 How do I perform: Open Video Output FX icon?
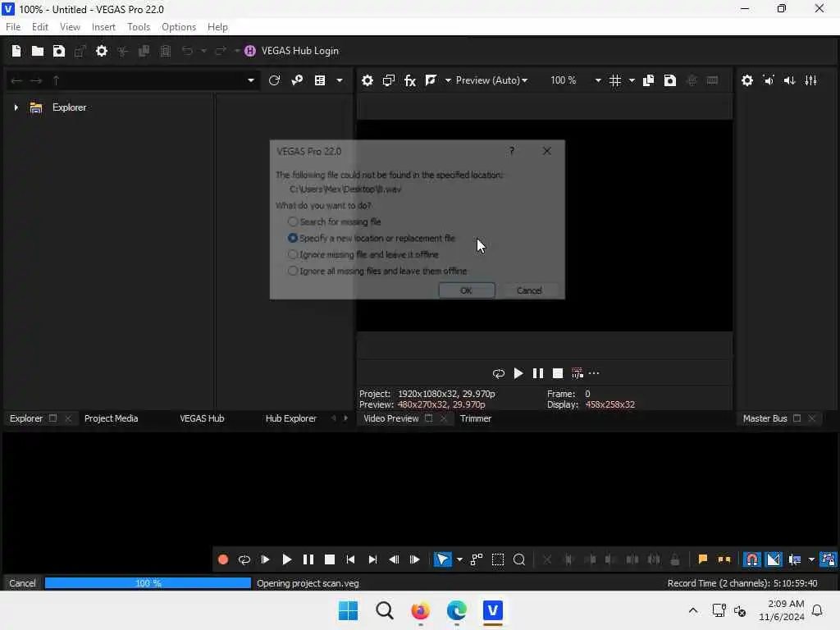point(410,80)
